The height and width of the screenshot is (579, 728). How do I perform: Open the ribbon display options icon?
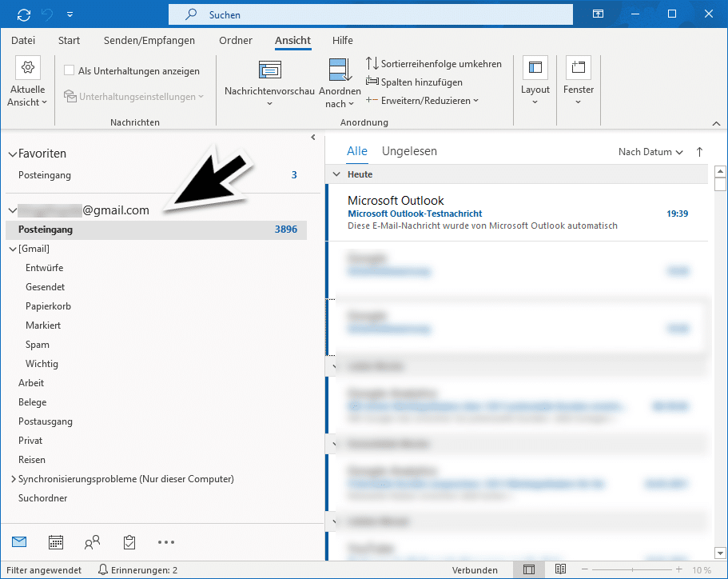pyautogui.click(x=598, y=14)
